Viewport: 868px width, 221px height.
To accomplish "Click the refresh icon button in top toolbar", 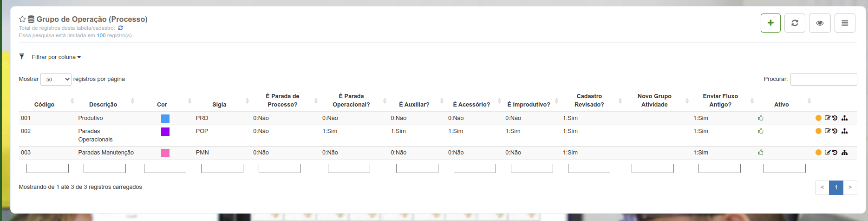I will (x=795, y=23).
